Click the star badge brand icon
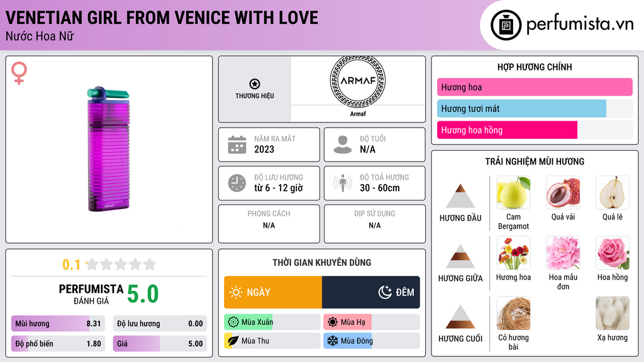Image resolution: width=644 pixels, height=362 pixels. pyautogui.click(x=254, y=84)
